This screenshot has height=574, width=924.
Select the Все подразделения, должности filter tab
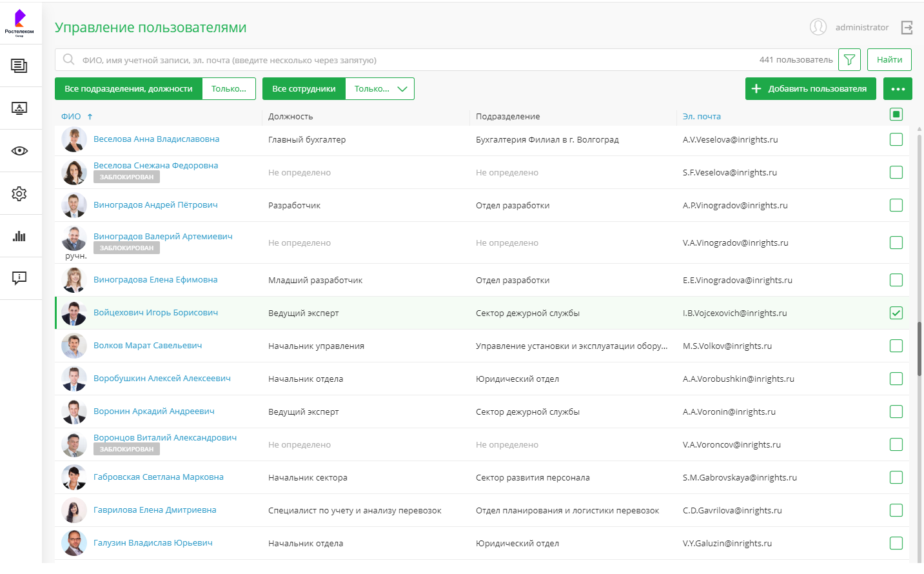click(x=128, y=89)
